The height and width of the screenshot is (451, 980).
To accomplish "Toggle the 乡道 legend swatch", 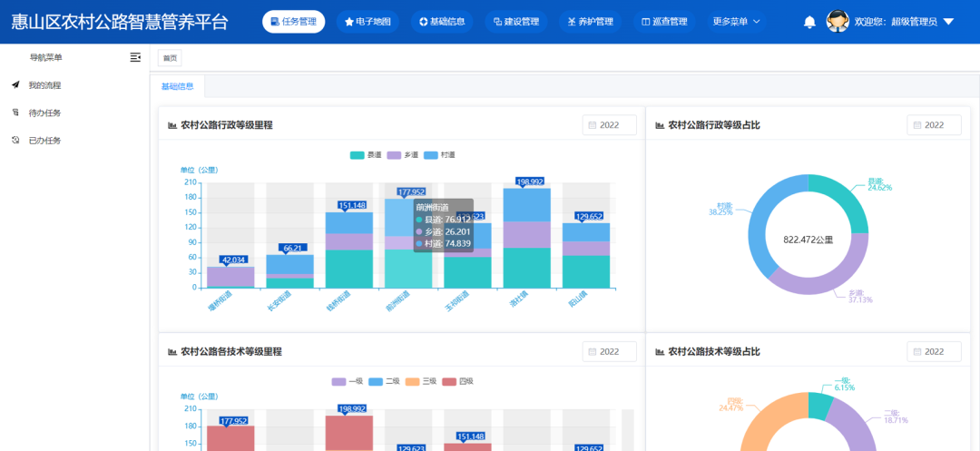I will [394, 155].
